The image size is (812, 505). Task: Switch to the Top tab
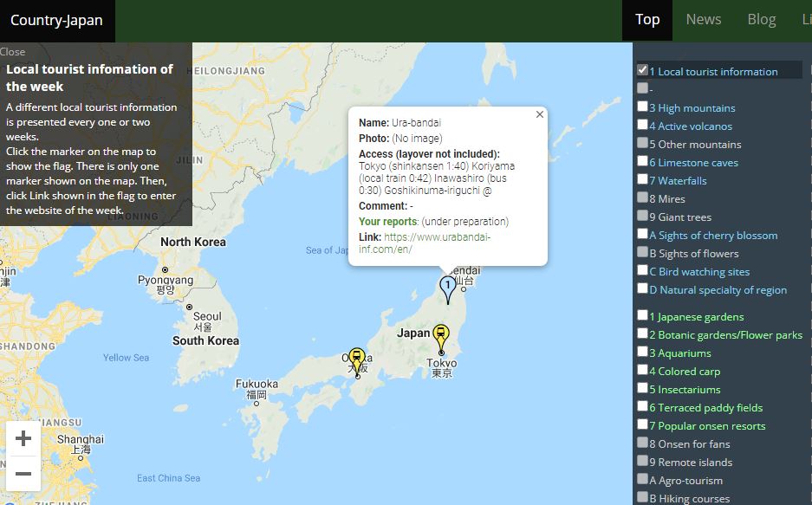[x=647, y=18]
